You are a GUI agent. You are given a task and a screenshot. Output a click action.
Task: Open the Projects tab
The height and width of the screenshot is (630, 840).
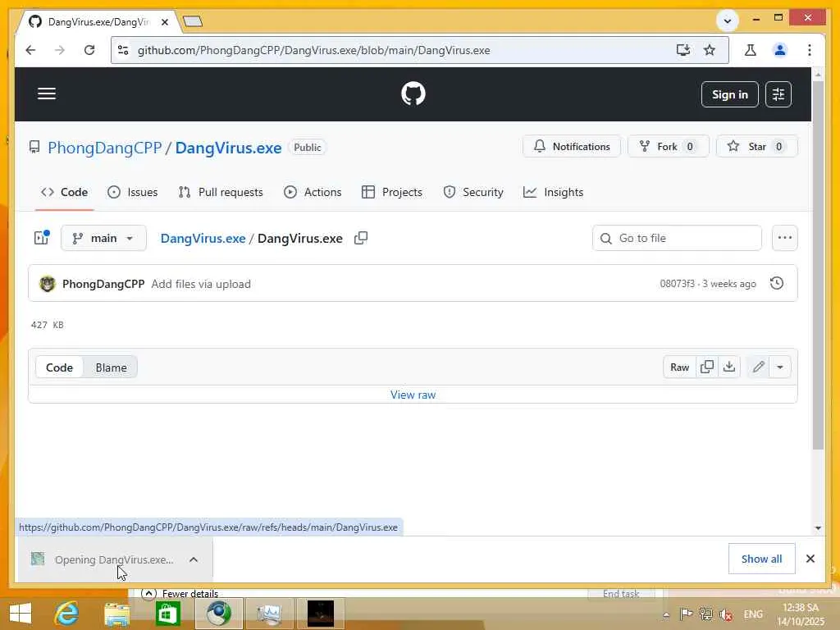point(392,192)
